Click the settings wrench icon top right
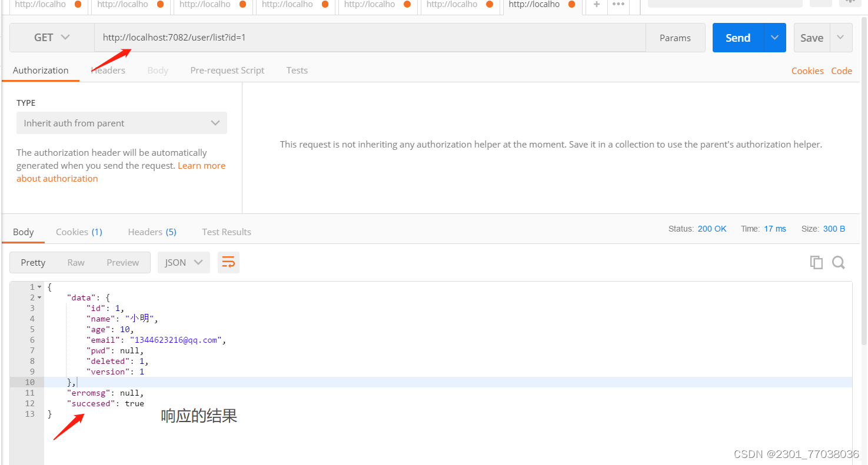This screenshot has width=868, height=465. click(x=850, y=3)
